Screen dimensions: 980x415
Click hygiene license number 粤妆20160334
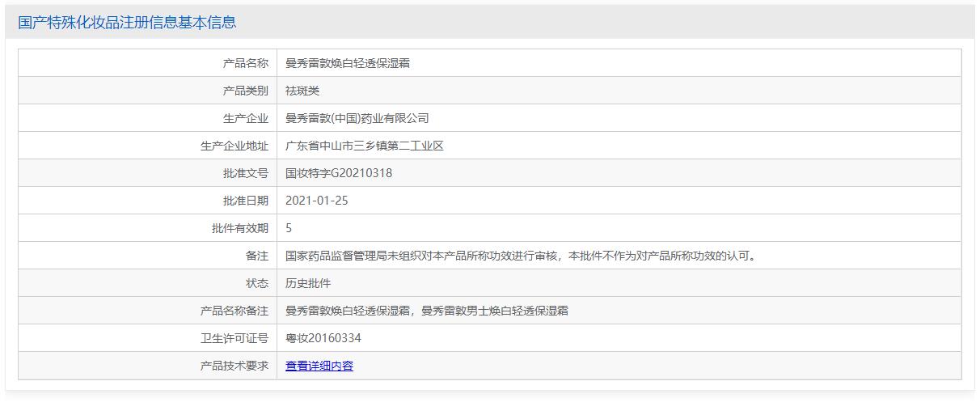click(323, 338)
